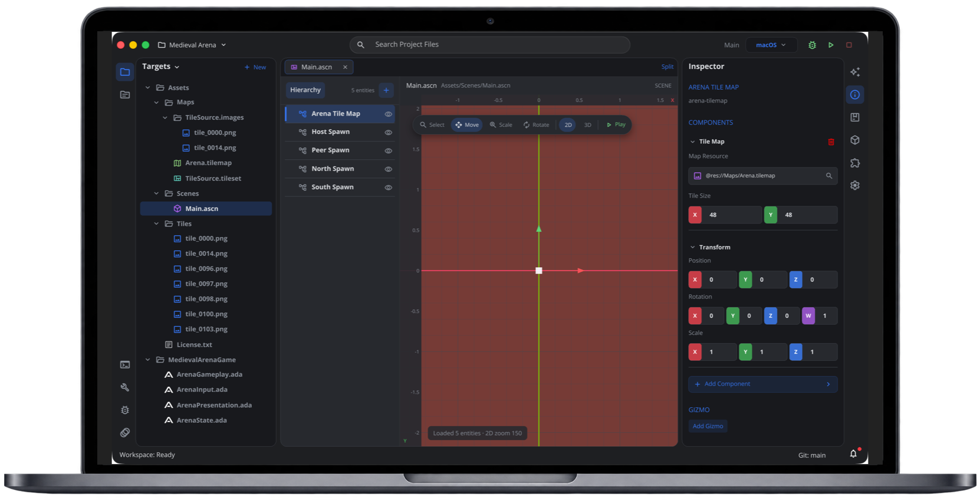This screenshot has height=500, width=980.
Task: Click the search icon in the project search bar
Action: coord(361,45)
